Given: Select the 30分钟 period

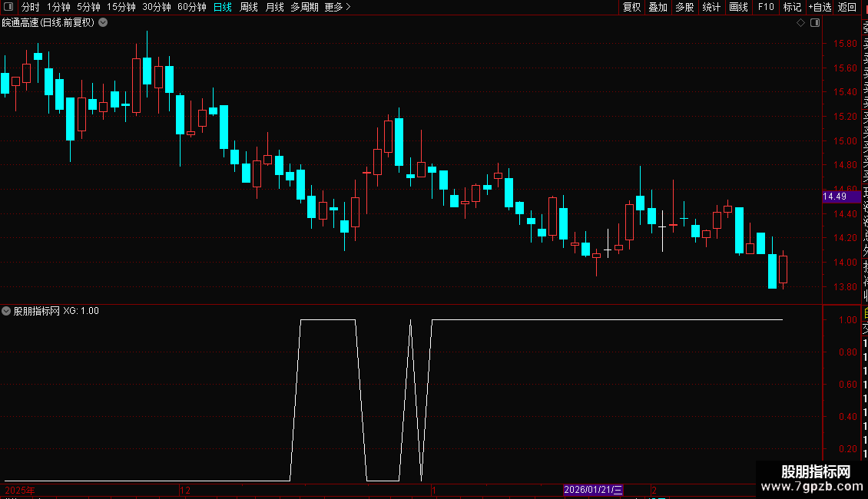Looking at the screenshot, I should click(x=157, y=7).
